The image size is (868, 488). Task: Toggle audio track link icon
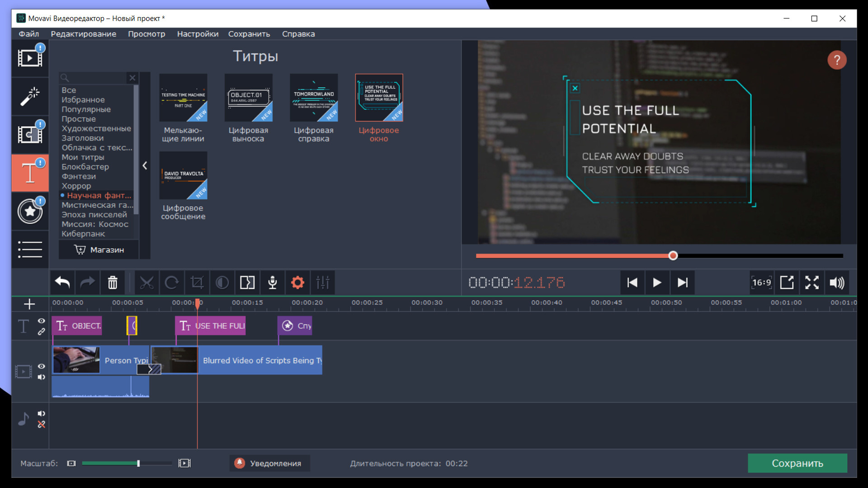[x=41, y=425]
